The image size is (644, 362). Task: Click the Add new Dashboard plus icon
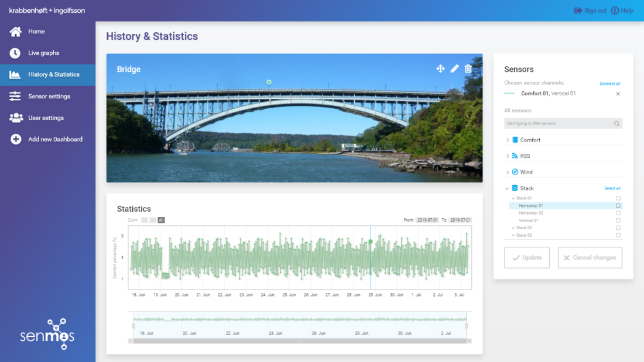16,139
